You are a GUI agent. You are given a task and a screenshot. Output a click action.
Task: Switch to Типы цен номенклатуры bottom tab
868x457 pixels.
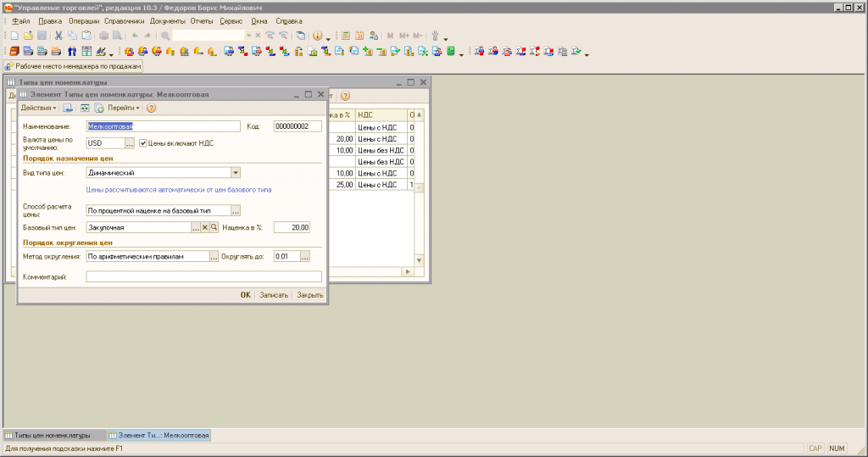(x=53, y=436)
